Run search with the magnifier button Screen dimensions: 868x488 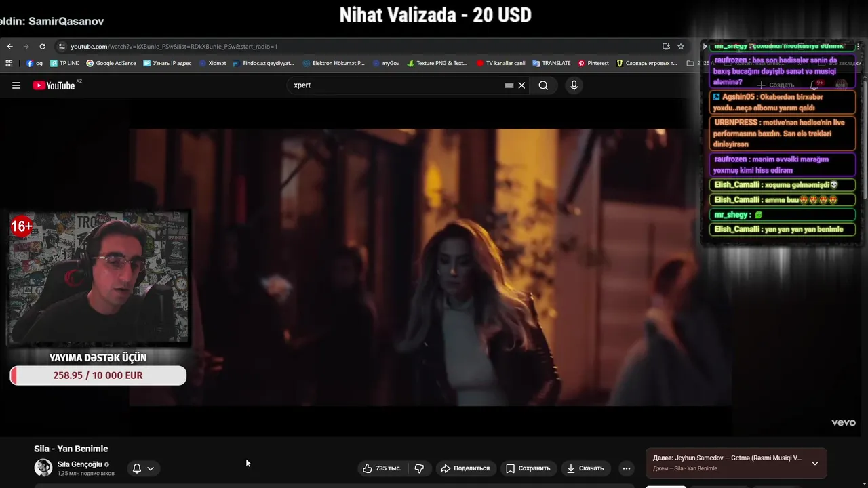coord(543,85)
